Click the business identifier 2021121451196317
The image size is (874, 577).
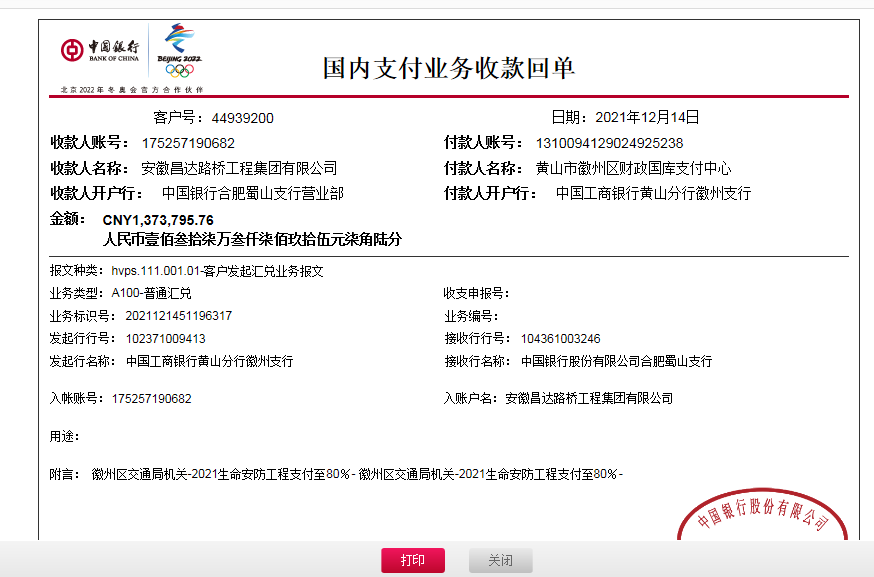pos(178,316)
